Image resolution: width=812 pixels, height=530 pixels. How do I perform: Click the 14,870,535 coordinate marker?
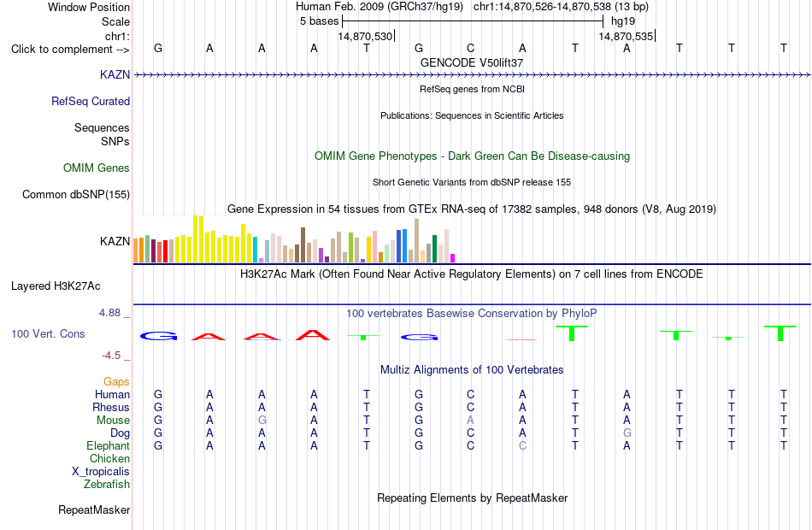[x=626, y=36]
